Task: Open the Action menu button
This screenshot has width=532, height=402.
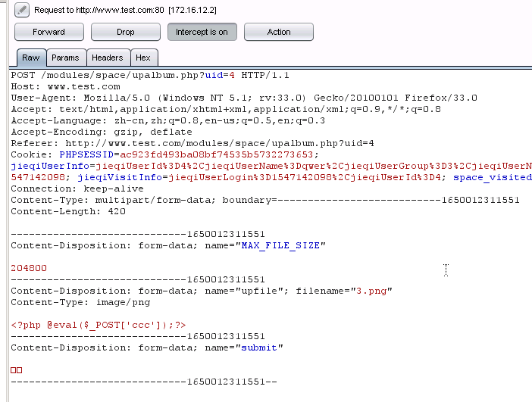Action: tap(279, 32)
